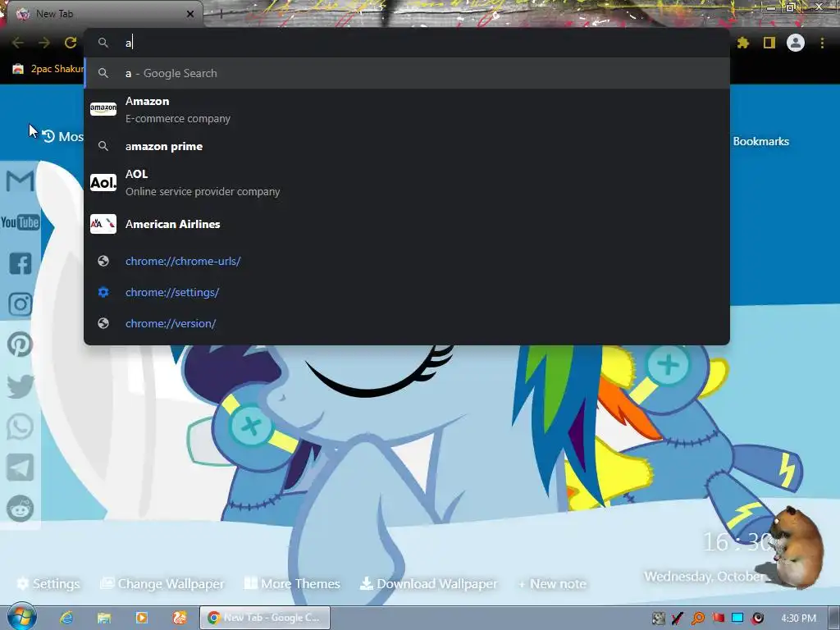Open the Chrome profile avatar
The height and width of the screenshot is (630, 840).
coord(796,43)
